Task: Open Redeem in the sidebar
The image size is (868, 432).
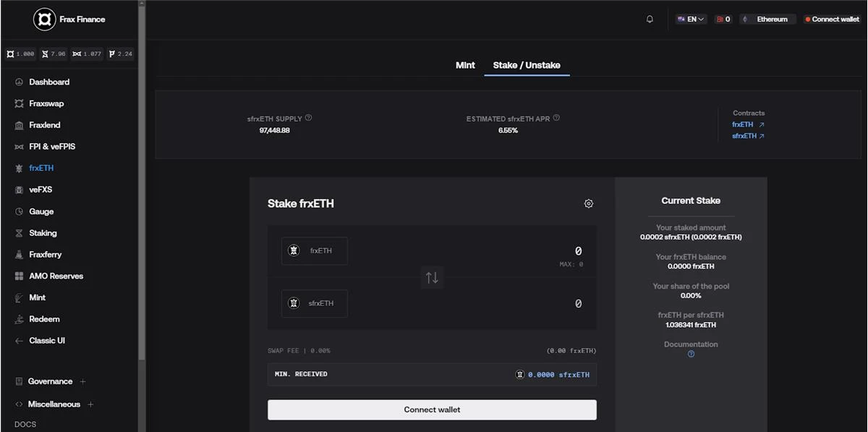Action: click(44, 319)
